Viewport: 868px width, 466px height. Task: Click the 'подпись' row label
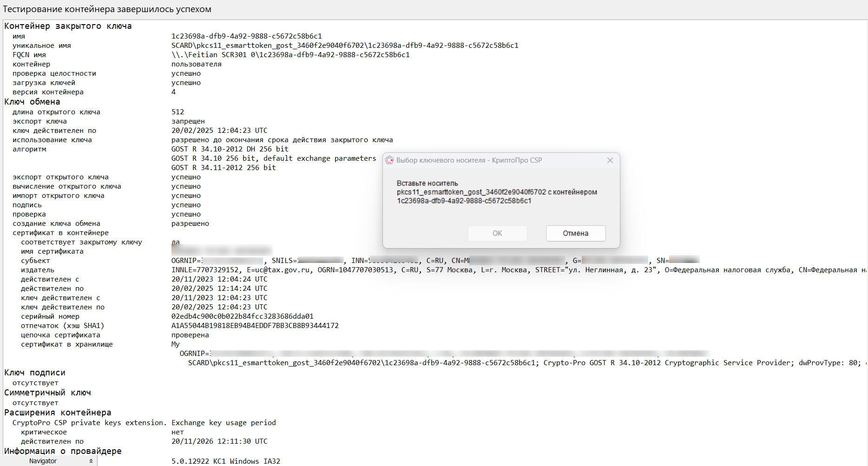pyautogui.click(x=27, y=205)
